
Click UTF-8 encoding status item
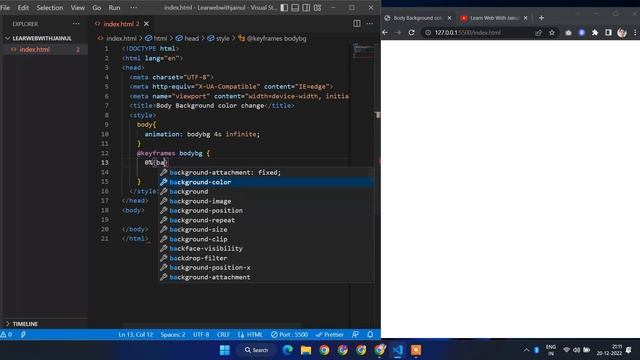point(201,335)
